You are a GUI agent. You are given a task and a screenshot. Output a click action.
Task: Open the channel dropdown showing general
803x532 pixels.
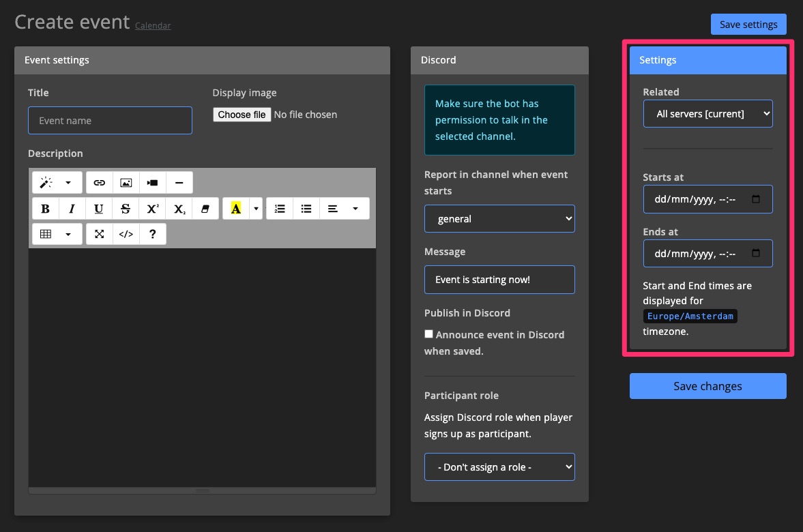(x=499, y=219)
